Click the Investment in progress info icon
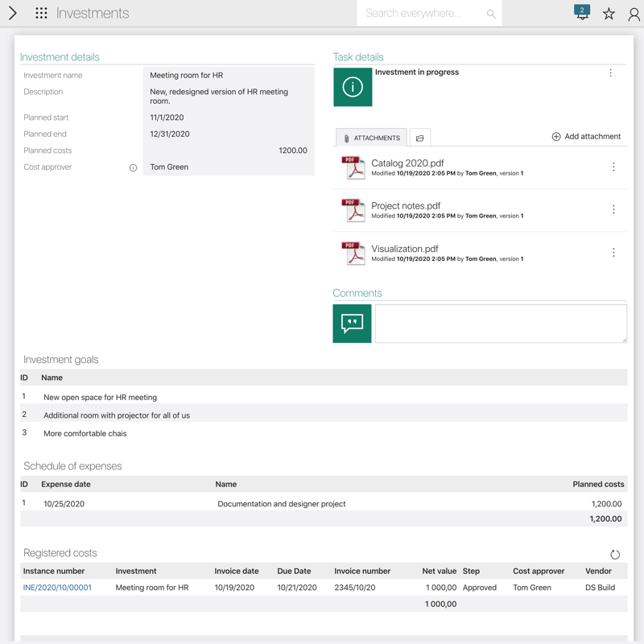 [353, 87]
